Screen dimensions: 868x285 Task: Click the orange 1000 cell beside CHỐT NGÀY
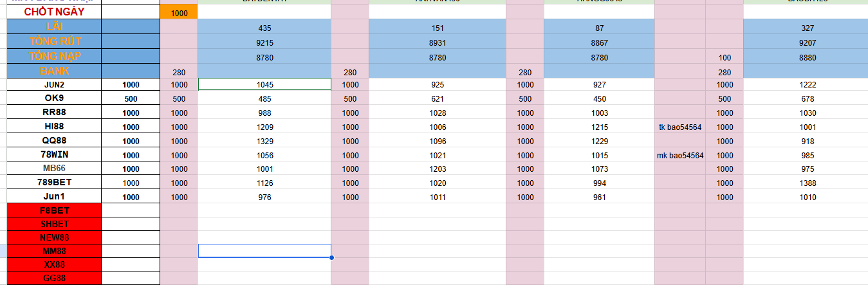(180, 12)
